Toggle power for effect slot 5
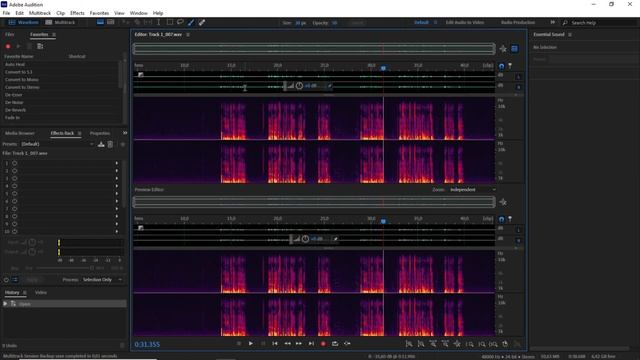This screenshot has height=360, width=640. (14, 193)
